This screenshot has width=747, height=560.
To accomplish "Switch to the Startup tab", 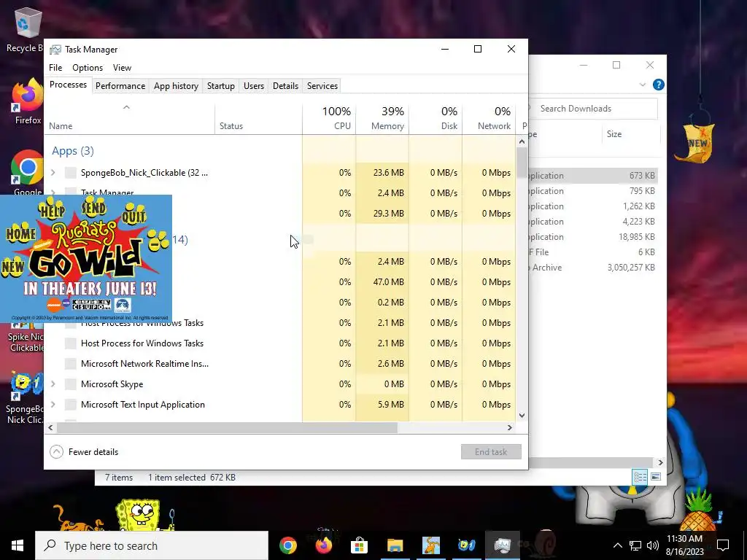I will (x=220, y=86).
